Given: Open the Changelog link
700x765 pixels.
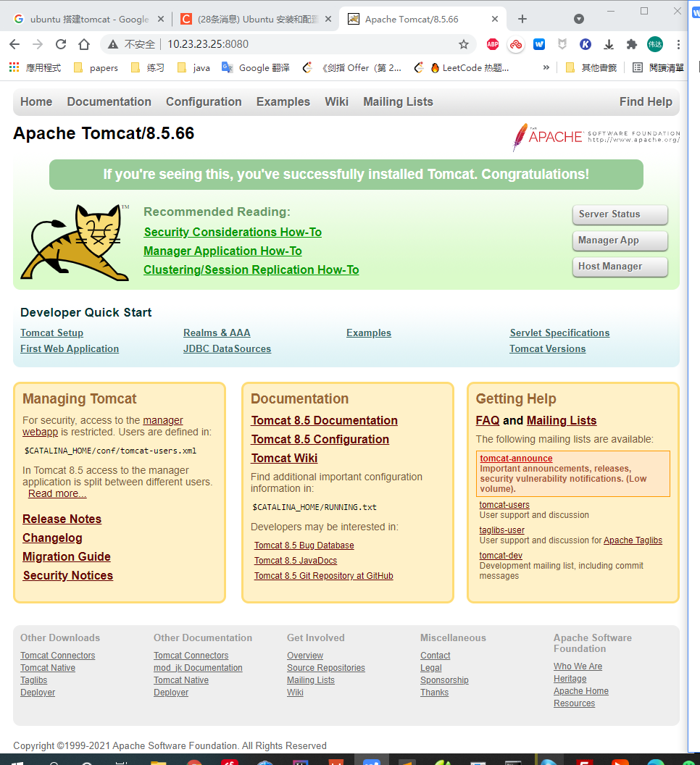Looking at the screenshot, I should [52, 538].
